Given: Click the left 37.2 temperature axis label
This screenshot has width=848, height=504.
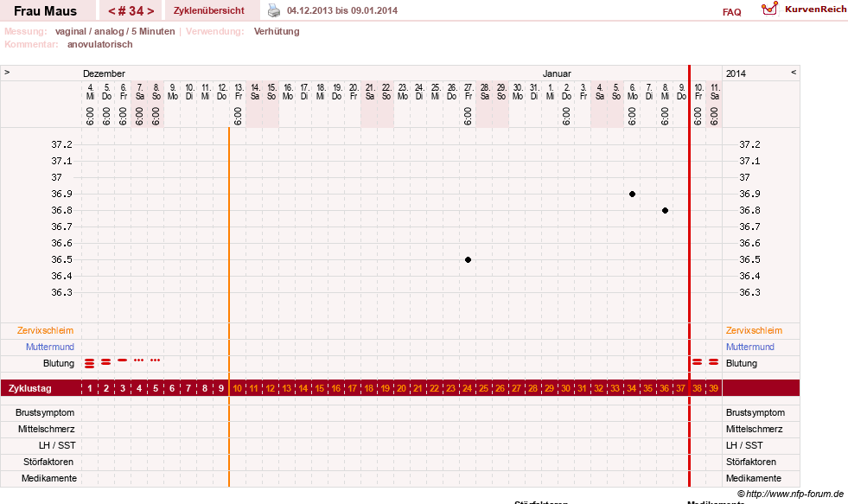Looking at the screenshot, I should click(x=61, y=144).
